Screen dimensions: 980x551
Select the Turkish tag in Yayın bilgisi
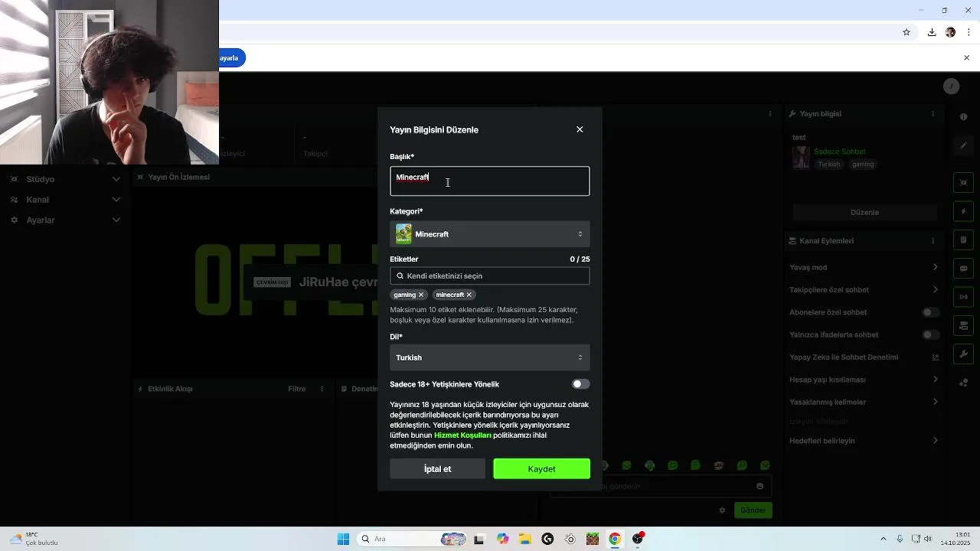pyautogui.click(x=828, y=165)
